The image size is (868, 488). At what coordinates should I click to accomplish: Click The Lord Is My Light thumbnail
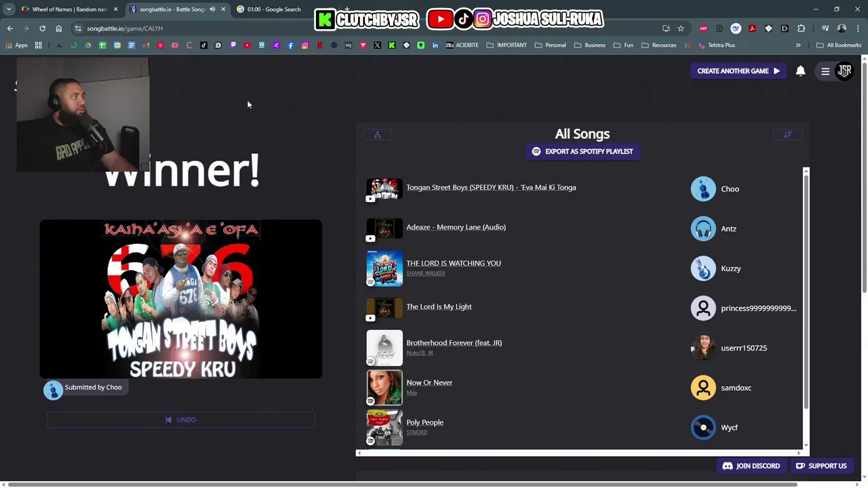pyautogui.click(x=384, y=308)
